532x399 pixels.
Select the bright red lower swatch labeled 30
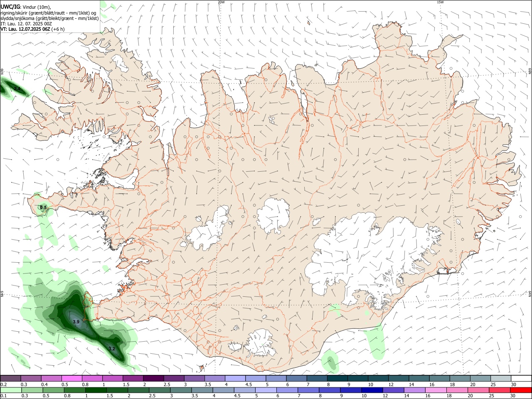(521, 390)
